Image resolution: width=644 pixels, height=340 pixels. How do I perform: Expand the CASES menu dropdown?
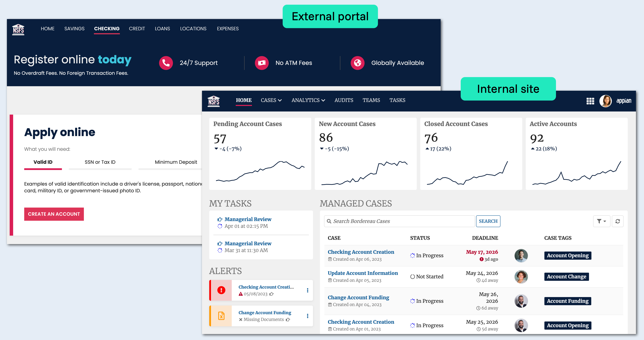tap(271, 100)
